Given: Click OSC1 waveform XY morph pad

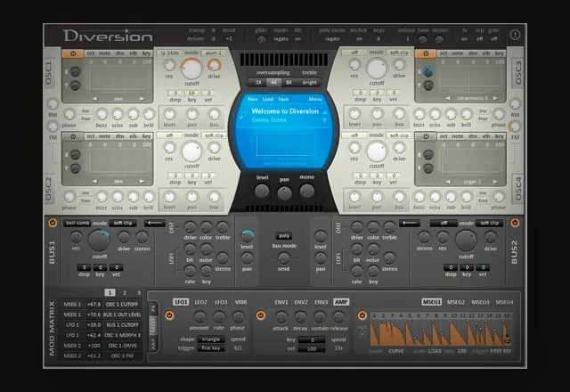Looking at the screenshot, I should [x=118, y=78].
